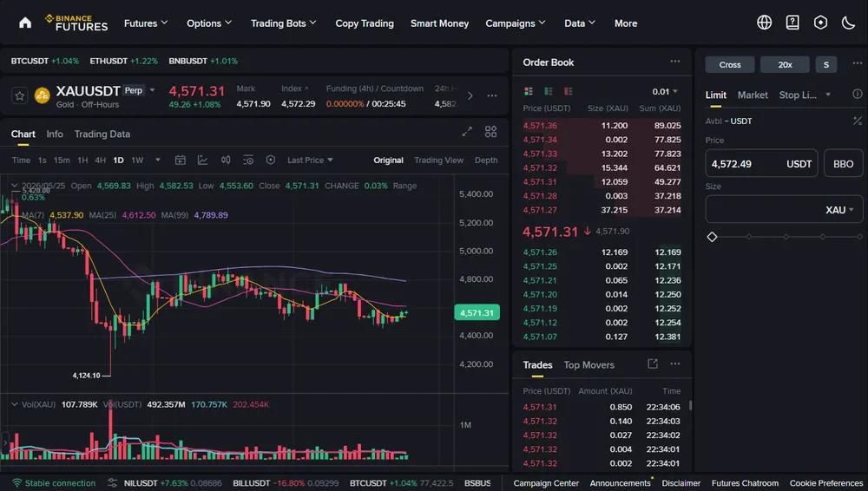This screenshot has width=868, height=491.
Task: Show buy orders only view
Action: (549, 91)
